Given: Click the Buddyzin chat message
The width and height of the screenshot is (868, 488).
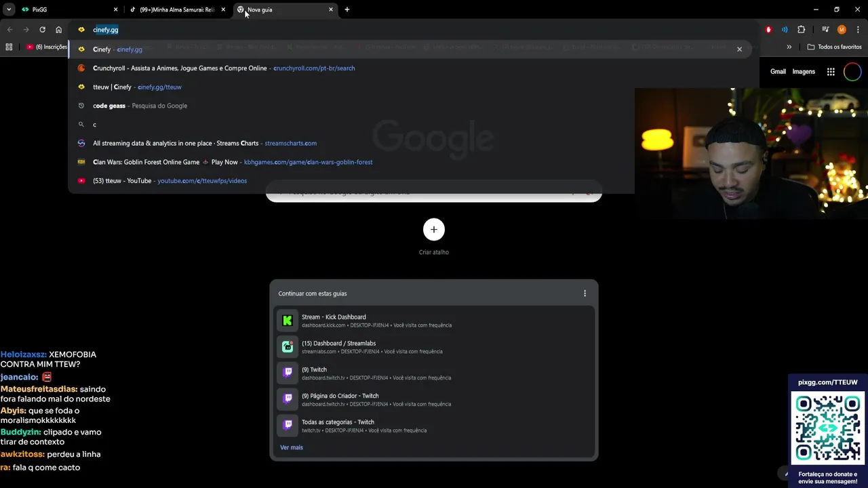Looking at the screenshot, I should pyautogui.click(x=51, y=436).
